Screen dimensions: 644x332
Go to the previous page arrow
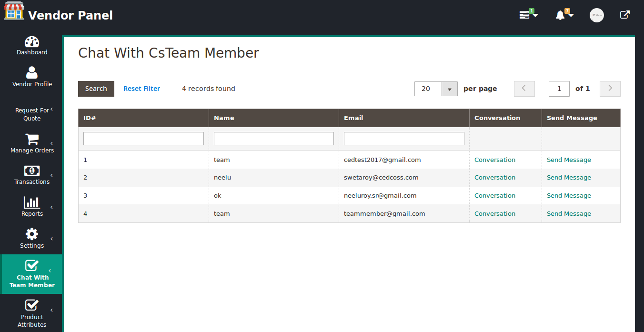pyautogui.click(x=524, y=89)
